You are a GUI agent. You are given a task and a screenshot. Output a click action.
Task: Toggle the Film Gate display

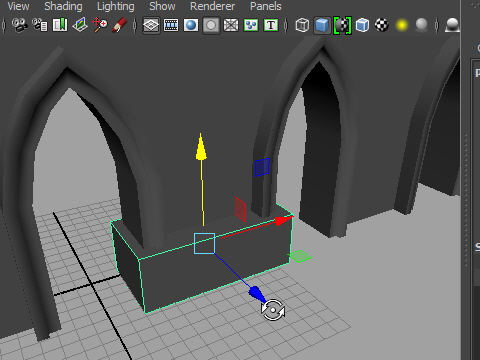tap(171, 25)
